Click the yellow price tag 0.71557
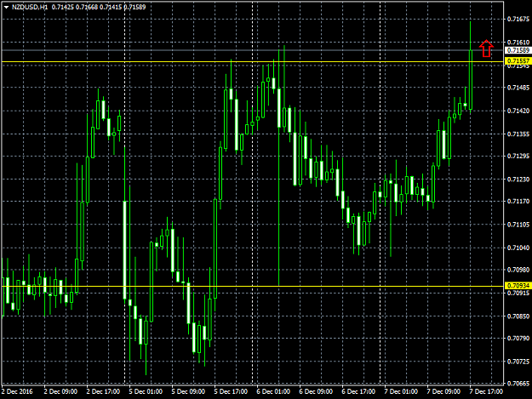Screen dimensions: 532x399 (x=518, y=61)
